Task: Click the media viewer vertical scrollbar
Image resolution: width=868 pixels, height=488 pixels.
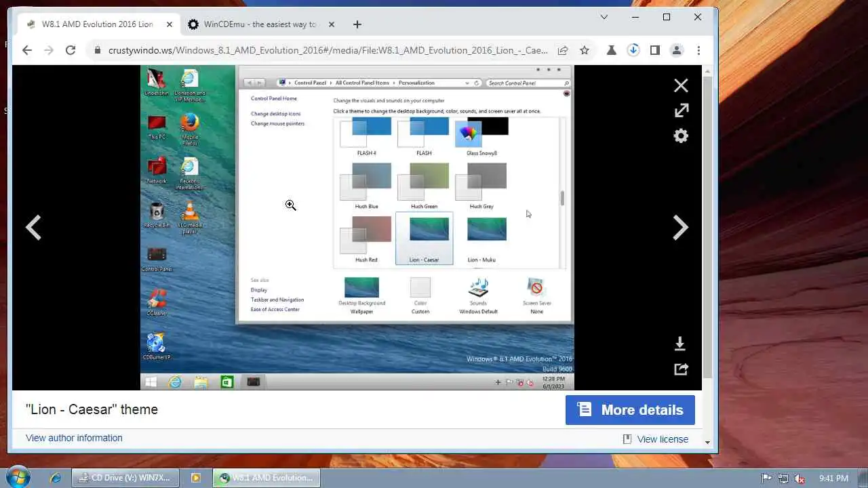Action: click(x=707, y=227)
